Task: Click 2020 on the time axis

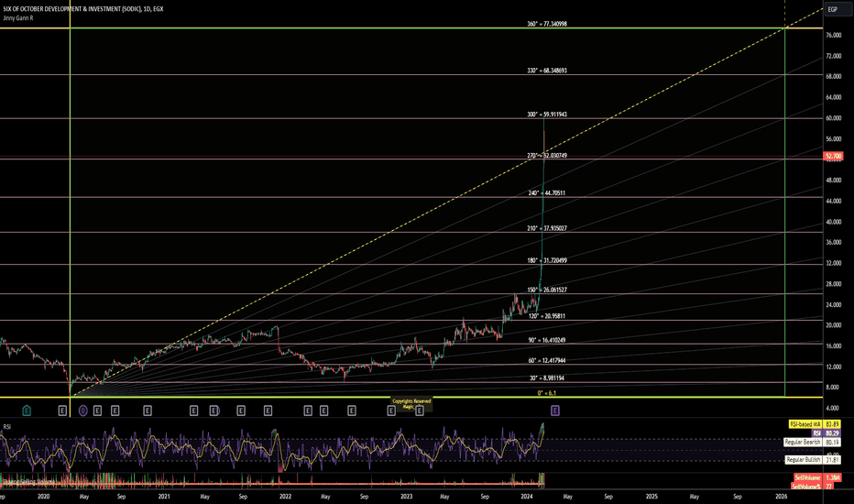Action: (x=44, y=497)
